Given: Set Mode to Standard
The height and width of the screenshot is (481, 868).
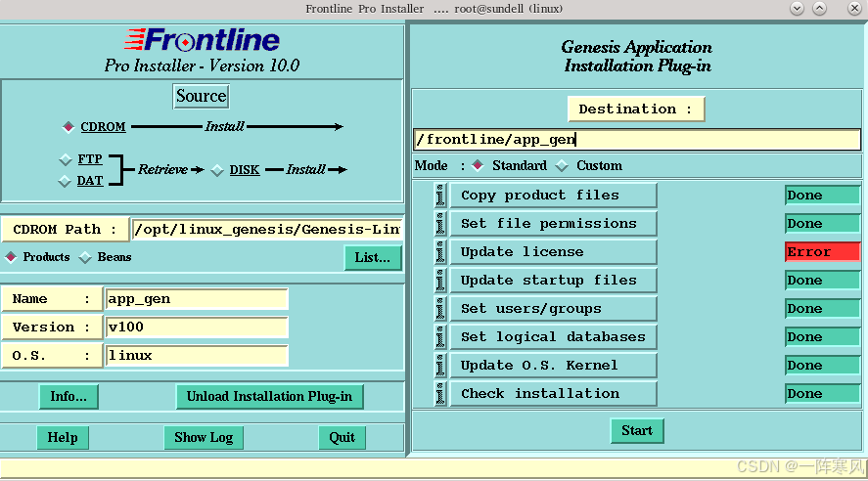Looking at the screenshot, I should (478, 165).
